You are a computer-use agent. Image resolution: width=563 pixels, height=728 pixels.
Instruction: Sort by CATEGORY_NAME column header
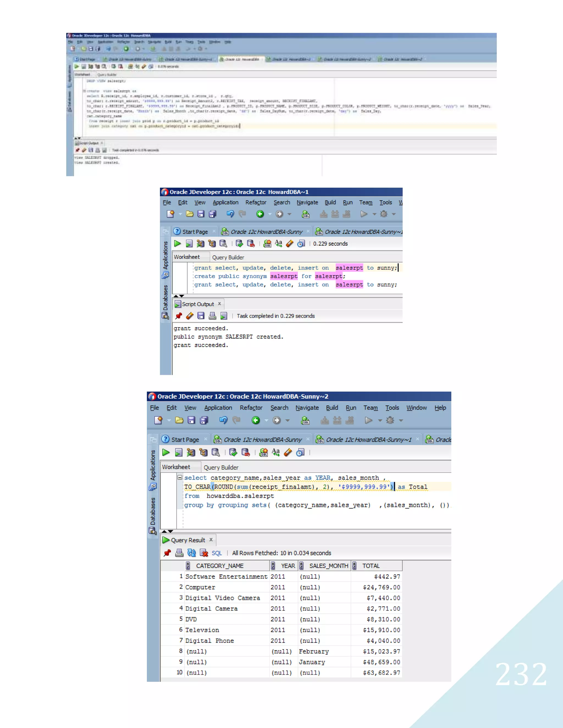click(x=227, y=566)
